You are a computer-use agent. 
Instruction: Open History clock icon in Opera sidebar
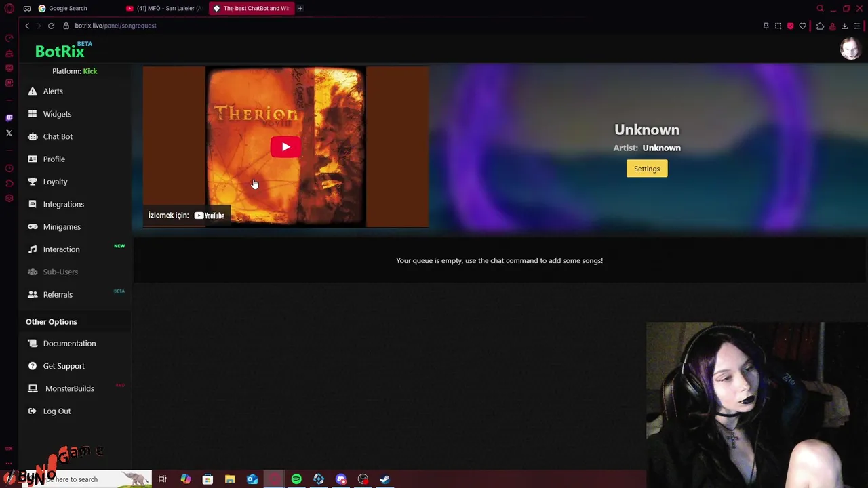click(9, 168)
